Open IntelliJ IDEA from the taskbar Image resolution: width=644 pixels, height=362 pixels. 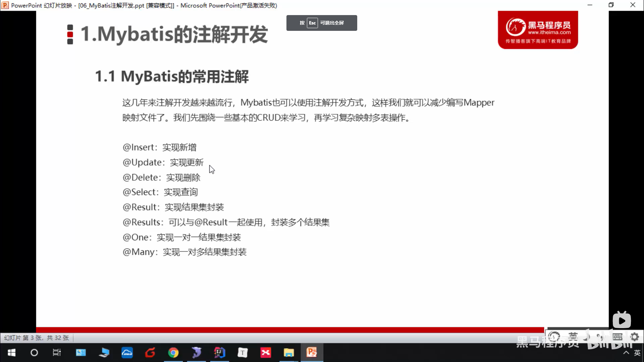click(219, 353)
